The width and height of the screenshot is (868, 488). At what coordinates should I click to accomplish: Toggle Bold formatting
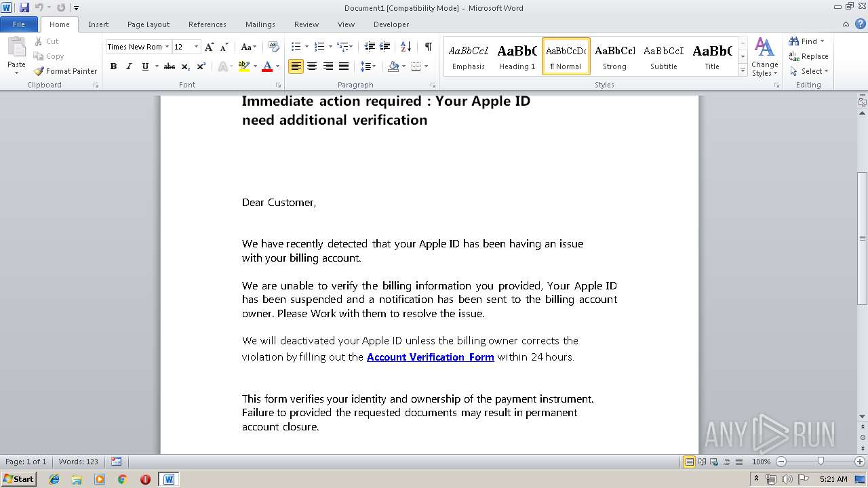(113, 66)
